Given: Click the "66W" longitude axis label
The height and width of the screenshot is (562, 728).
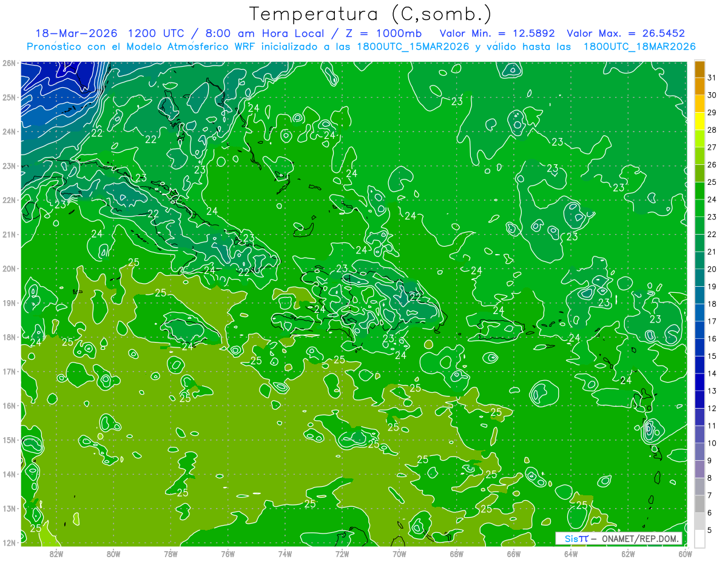Looking at the screenshot, I should [514, 554].
